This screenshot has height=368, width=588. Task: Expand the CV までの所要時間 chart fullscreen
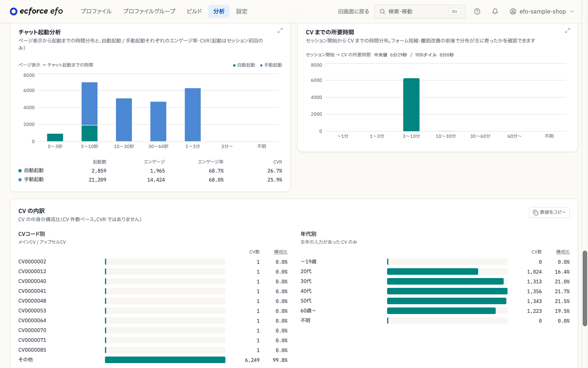[x=568, y=31]
